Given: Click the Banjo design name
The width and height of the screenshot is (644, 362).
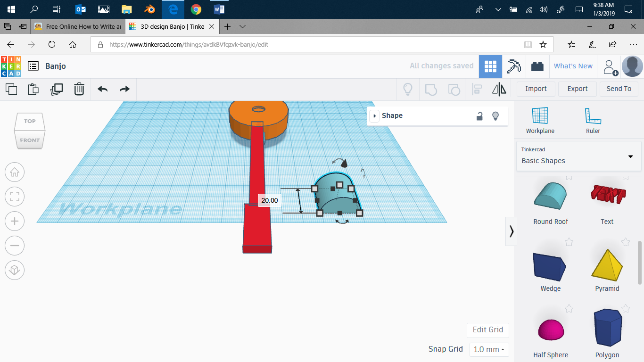Looking at the screenshot, I should (56, 66).
